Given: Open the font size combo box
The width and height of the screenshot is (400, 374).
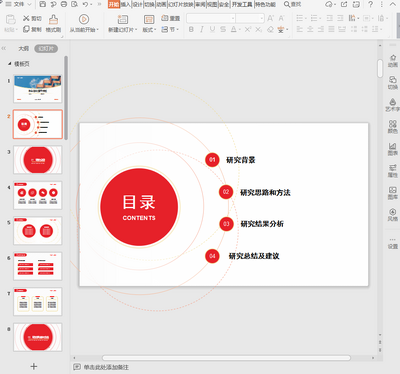Looking at the screenshot, I should 250,18.
